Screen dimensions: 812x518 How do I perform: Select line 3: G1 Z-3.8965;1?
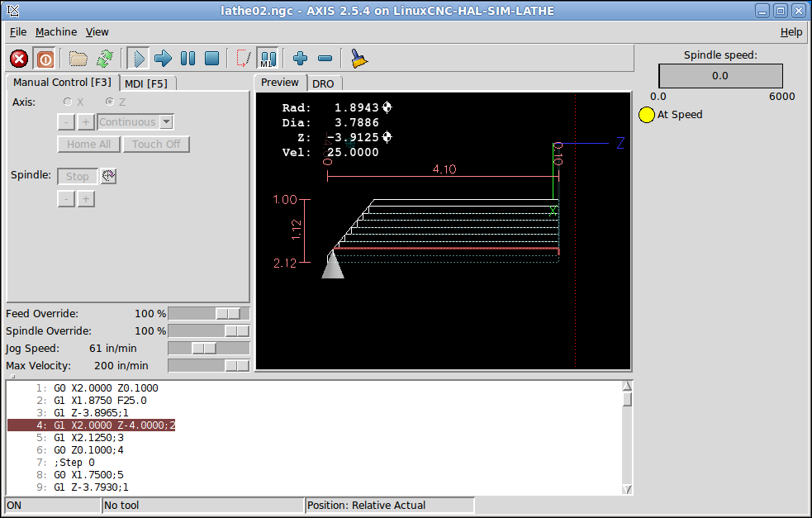point(91,413)
